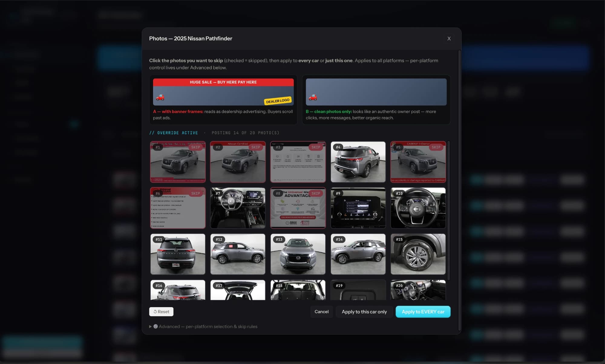Screen dimensions: 605x364
Task: Click the HUGE SALE banner example
Action: point(223,82)
